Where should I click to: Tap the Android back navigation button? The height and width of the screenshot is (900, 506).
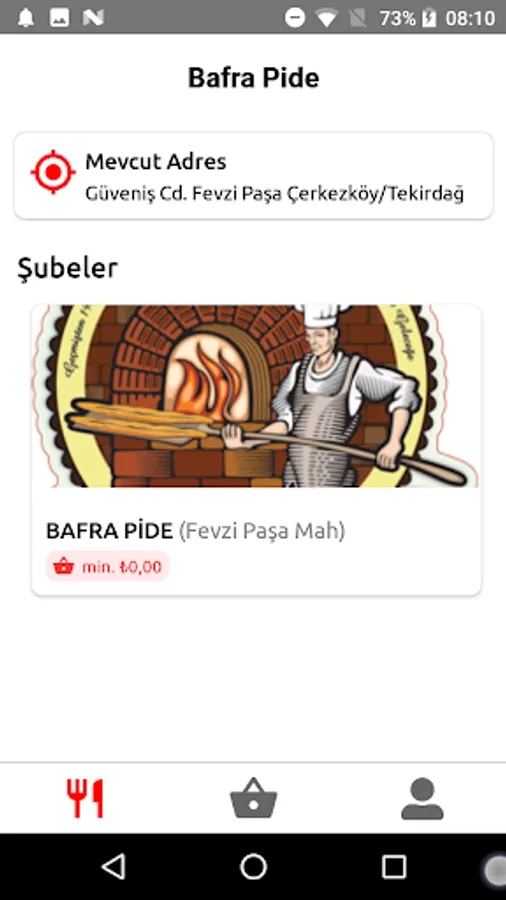(x=114, y=866)
